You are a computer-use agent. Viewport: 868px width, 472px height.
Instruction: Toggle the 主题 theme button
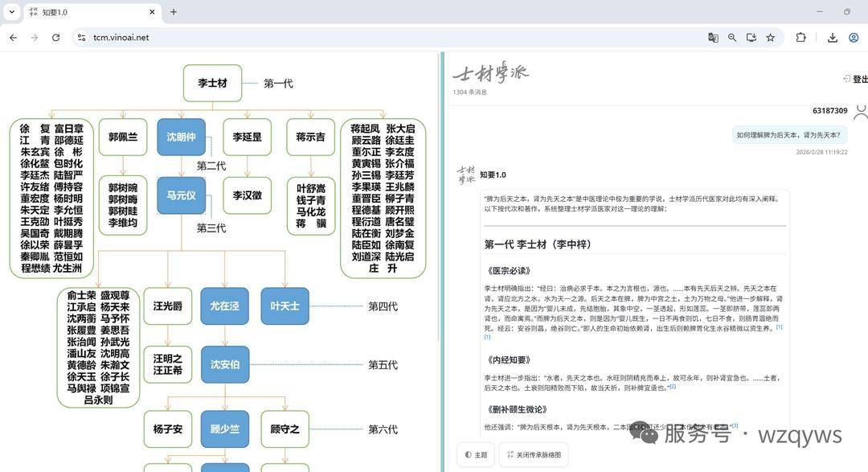pyautogui.click(x=476, y=455)
